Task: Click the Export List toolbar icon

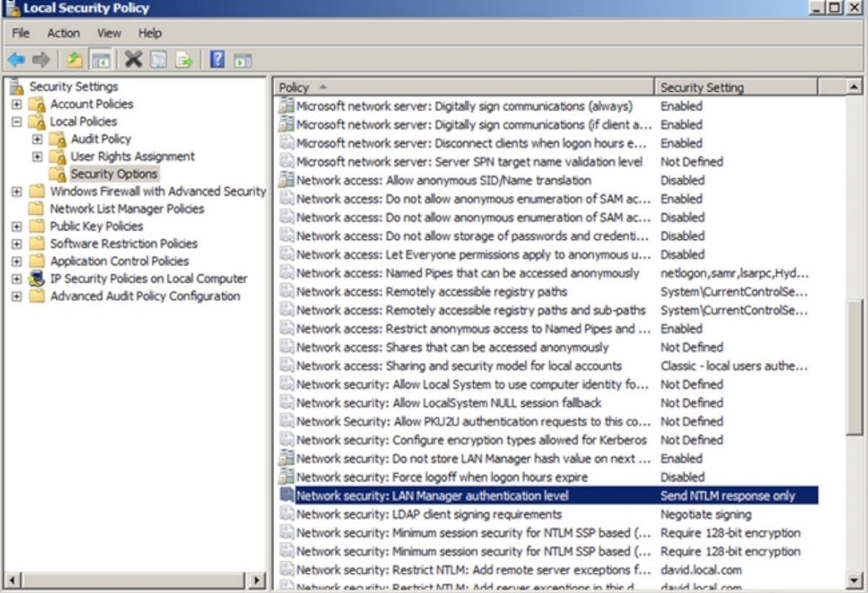Action: (x=184, y=59)
